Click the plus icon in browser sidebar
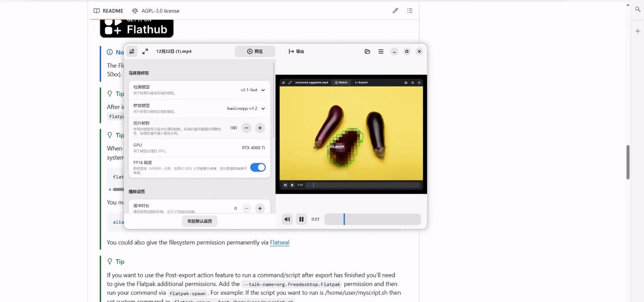644x302 pixels. pos(638,31)
